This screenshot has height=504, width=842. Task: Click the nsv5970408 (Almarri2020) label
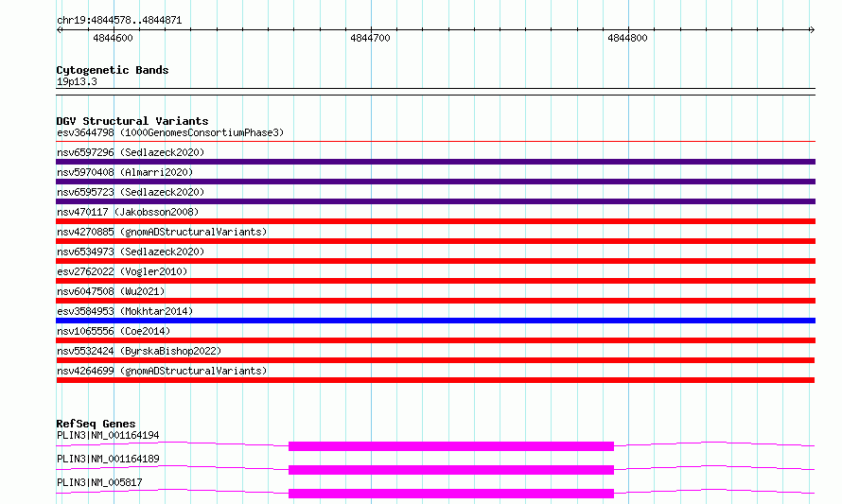point(125,172)
